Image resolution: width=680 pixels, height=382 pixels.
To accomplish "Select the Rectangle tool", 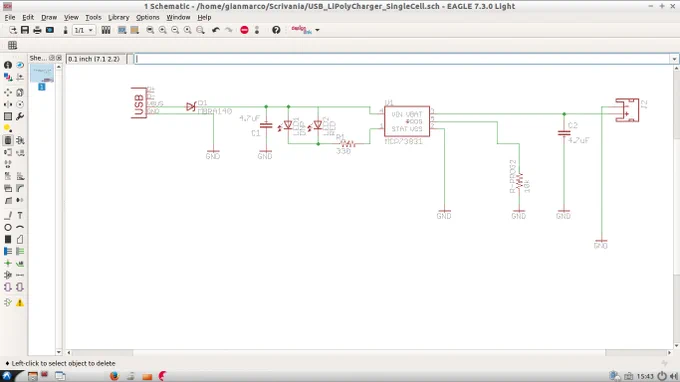I will coord(8,239).
